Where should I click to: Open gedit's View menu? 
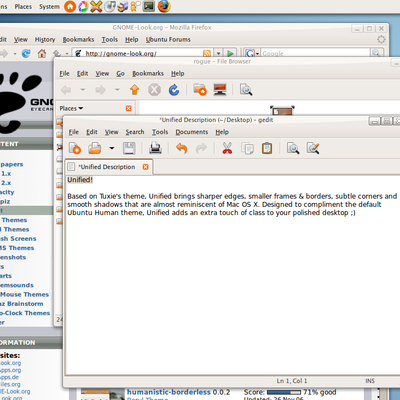[111, 132]
